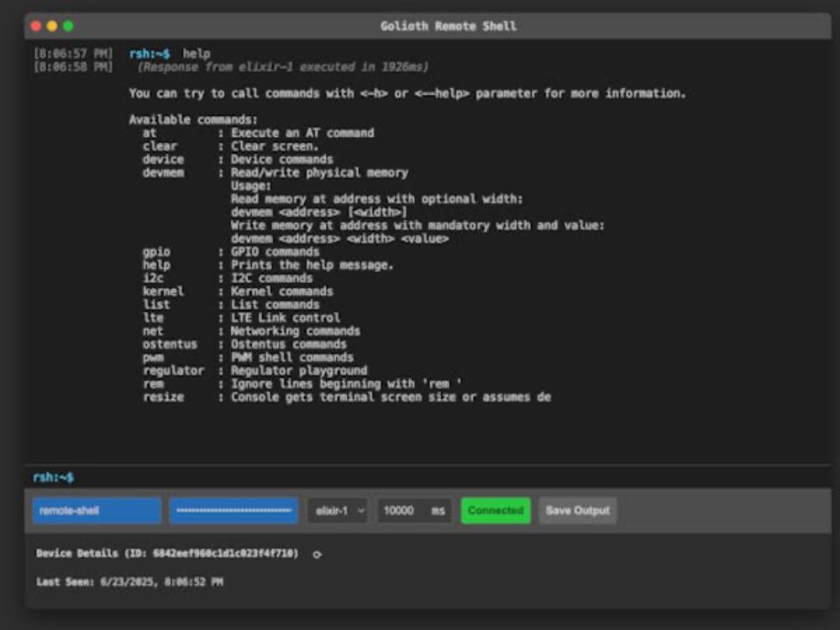This screenshot has width=840, height=630.
Task: Click the Device Details ID text
Action: tap(167, 554)
